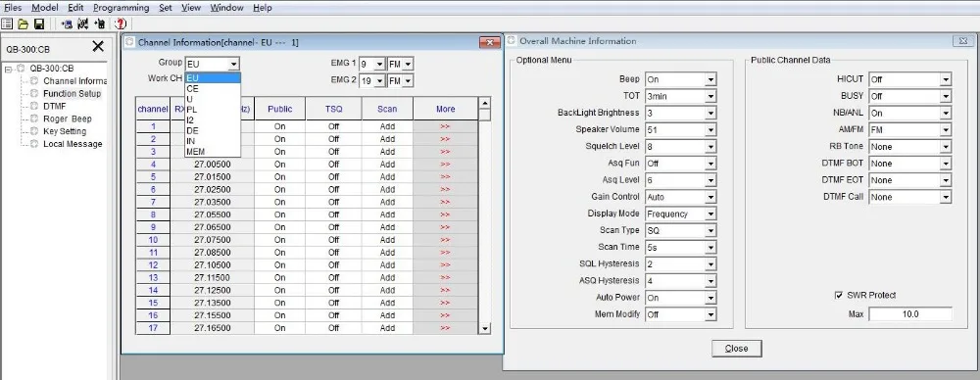Viewport: 980px width, 380px height.
Task: Select Local Message in the tree
Action: tap(73, 144)
